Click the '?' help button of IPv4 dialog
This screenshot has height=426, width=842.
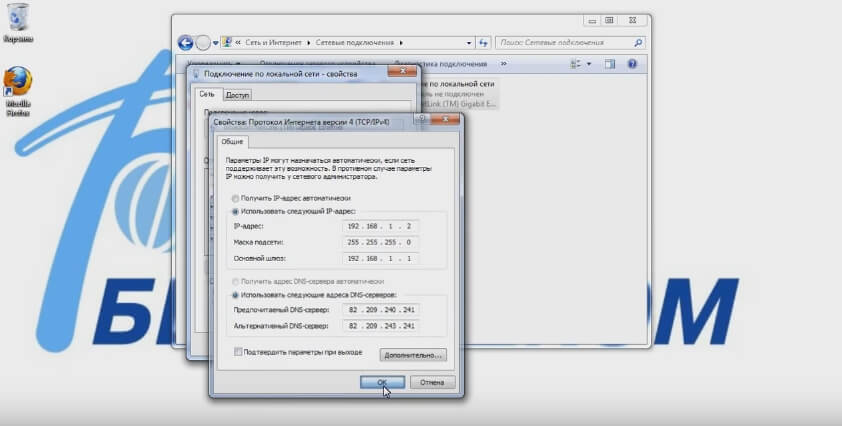[422, 119]
